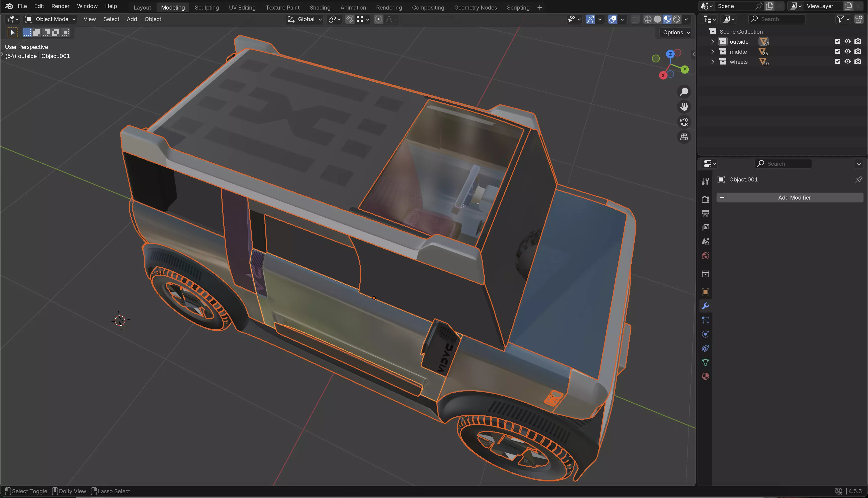
Task: Uncheck the middle collection exclude checkbox
Action: point(838,51)
